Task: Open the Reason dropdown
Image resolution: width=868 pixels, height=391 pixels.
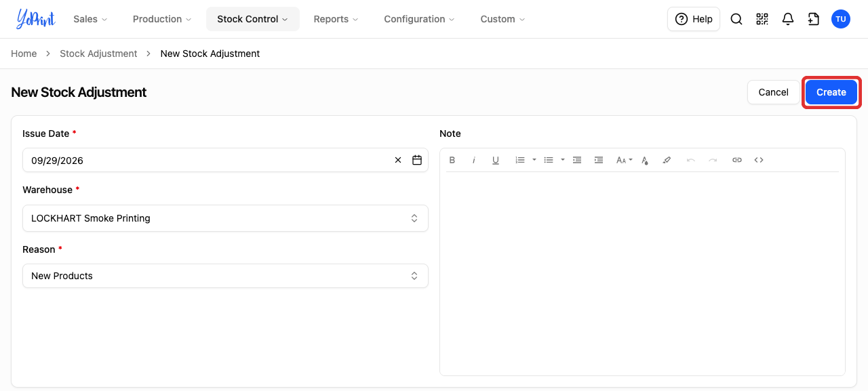Action: tap(225, 276)
